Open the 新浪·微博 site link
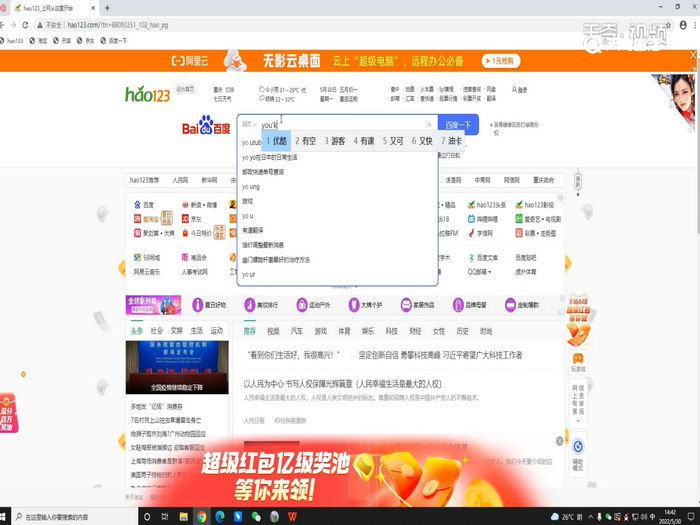The height and width of the screenshot is (525, 700). click(200, 204)
